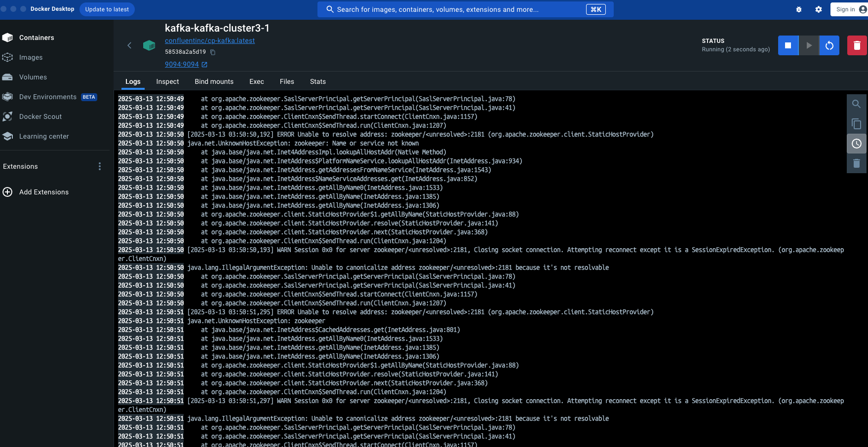
Task: Clear the logs terminal
Action: (857, 163)
